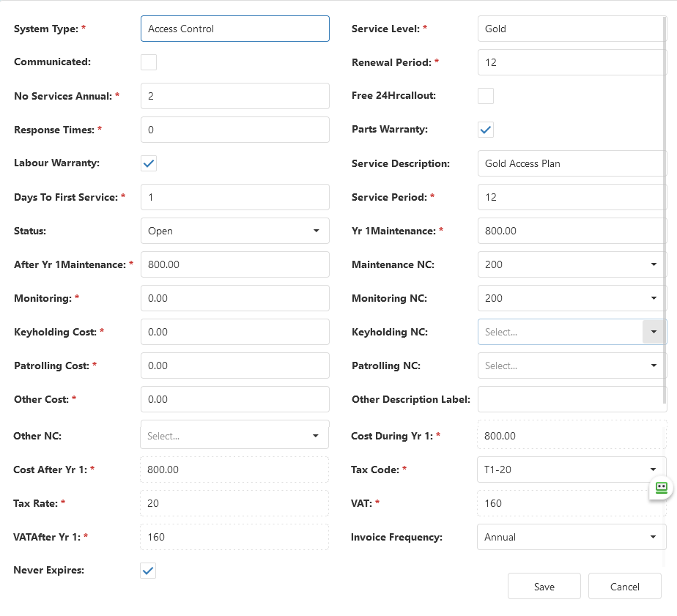This screenshot has height=616, width=677.
Task: Enable the Free 24Hrcallout checkbox
Action: coord(486,96)
